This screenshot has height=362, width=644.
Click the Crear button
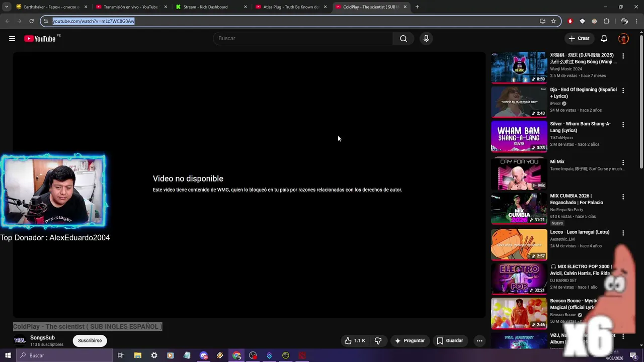pos(579,39)
